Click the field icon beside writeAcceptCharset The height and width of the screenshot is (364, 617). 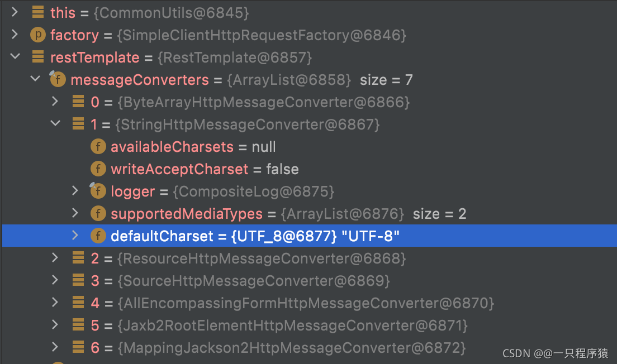click(x=98, y=169)
